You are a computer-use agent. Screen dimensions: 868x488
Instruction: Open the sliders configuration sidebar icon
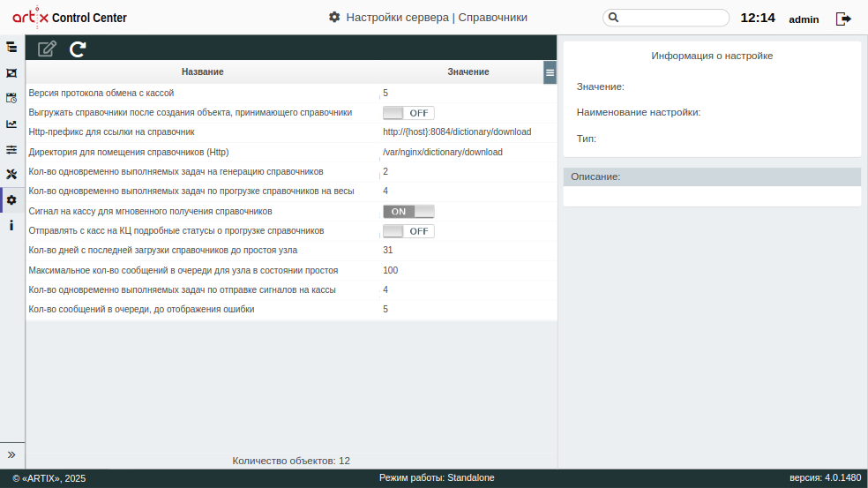[11, 150]
